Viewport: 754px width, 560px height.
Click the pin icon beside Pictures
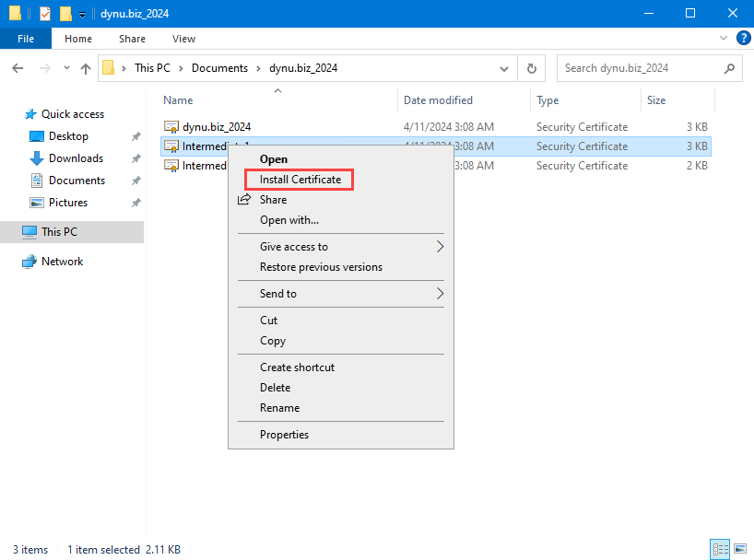point(136,203)
